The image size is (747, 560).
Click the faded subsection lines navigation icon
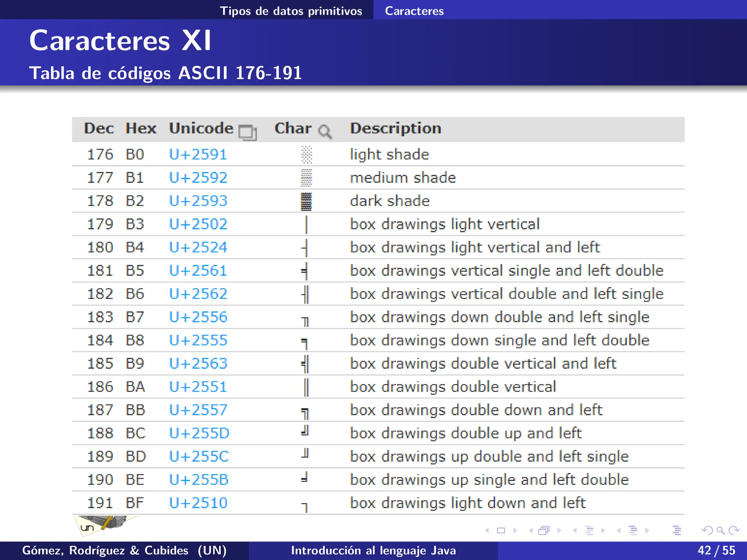coord(589,530)
